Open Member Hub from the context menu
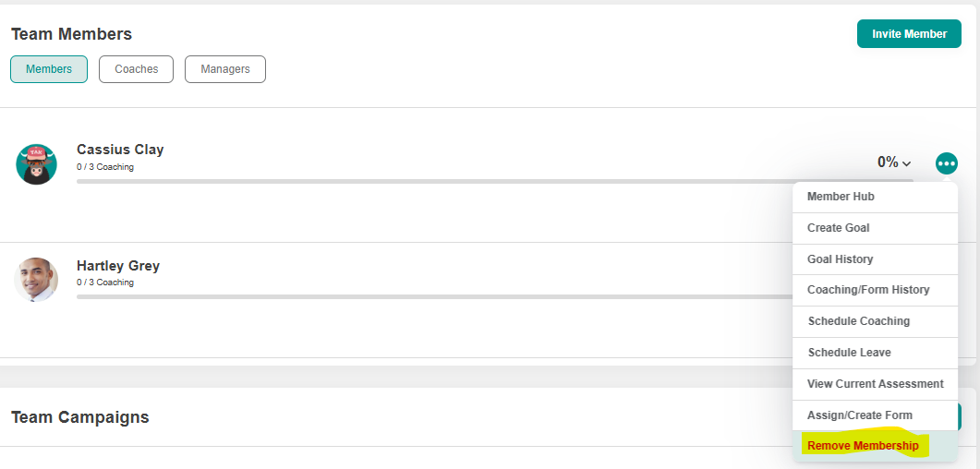Viewport: 980px width, 469px height. pos(841,197)
